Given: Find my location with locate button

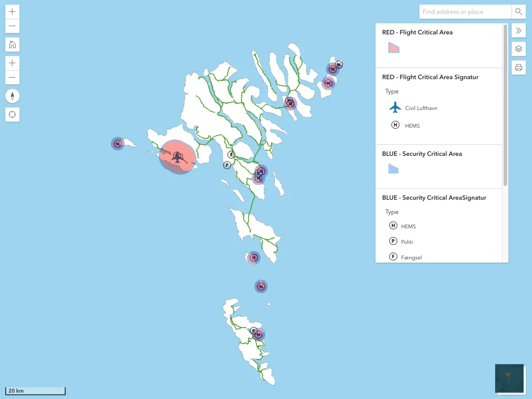Looking at the screenshot, I should [x=12, y=114].
